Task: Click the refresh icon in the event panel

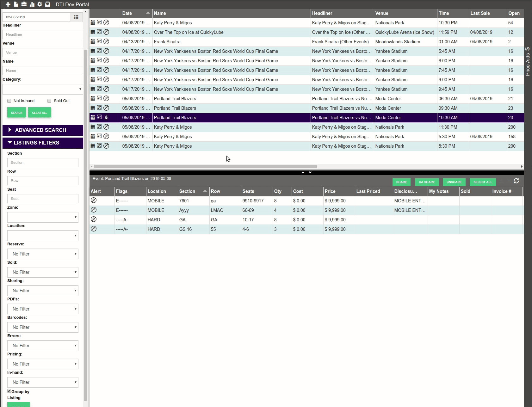Action: [x=517, y=181]
